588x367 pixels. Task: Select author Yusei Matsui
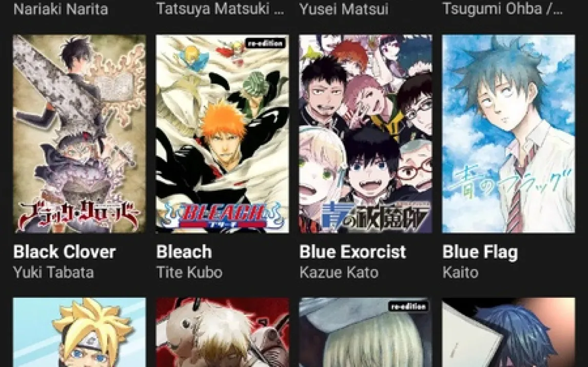(x=344, y=9)
